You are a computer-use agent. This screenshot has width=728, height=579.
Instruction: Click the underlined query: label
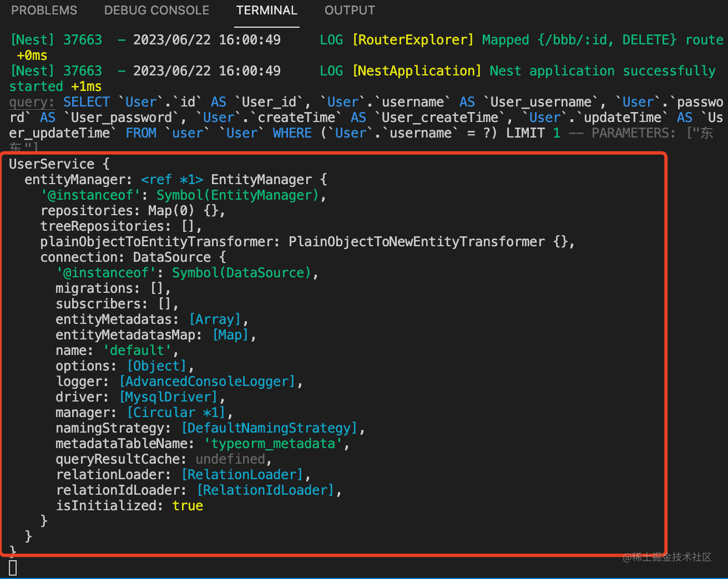tap(32, 103)
